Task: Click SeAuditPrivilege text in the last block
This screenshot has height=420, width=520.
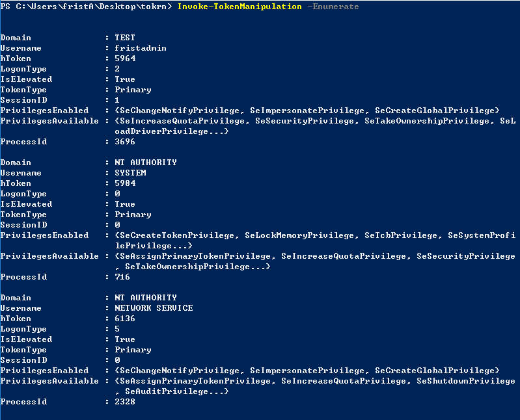Action: pyautogui.click(x=167, y=391)
